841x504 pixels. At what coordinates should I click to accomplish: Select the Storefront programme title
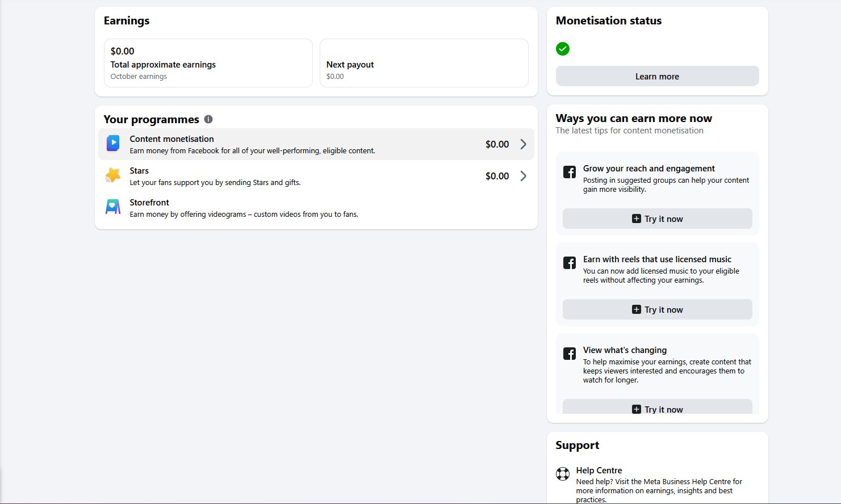tap(149, 203)
